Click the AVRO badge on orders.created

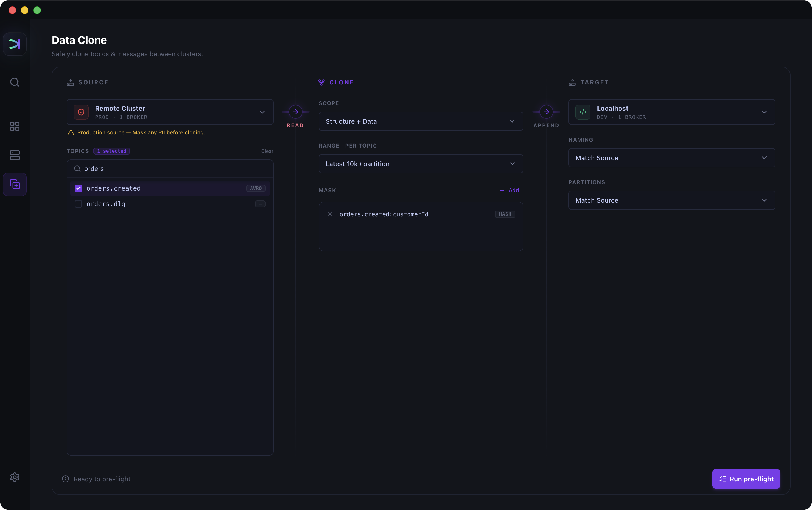tap(256, 188)
